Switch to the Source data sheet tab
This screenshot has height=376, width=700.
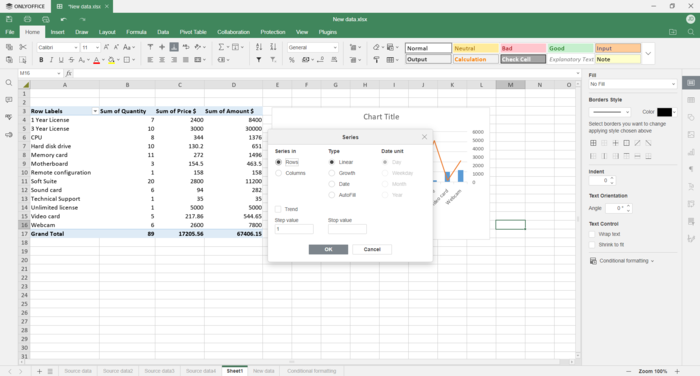pyautogui.click(x=78, y=371)
